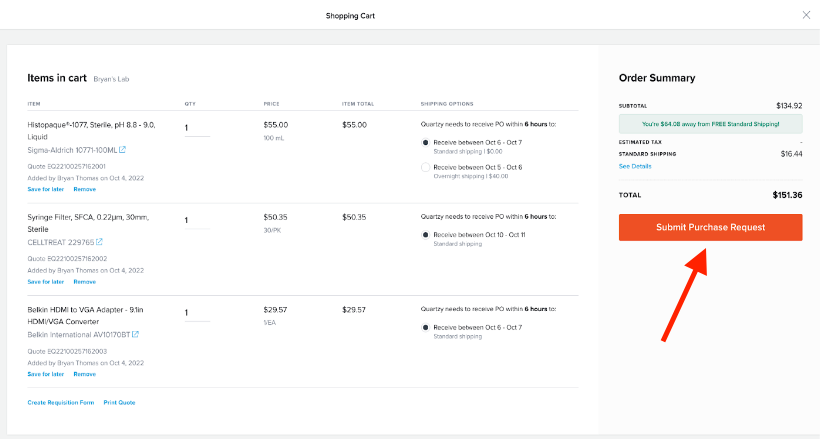Select Histopaque standard shipping Oct 6 - Oct 7
This screenshot has width=826, height=439.
pos(426,142)
